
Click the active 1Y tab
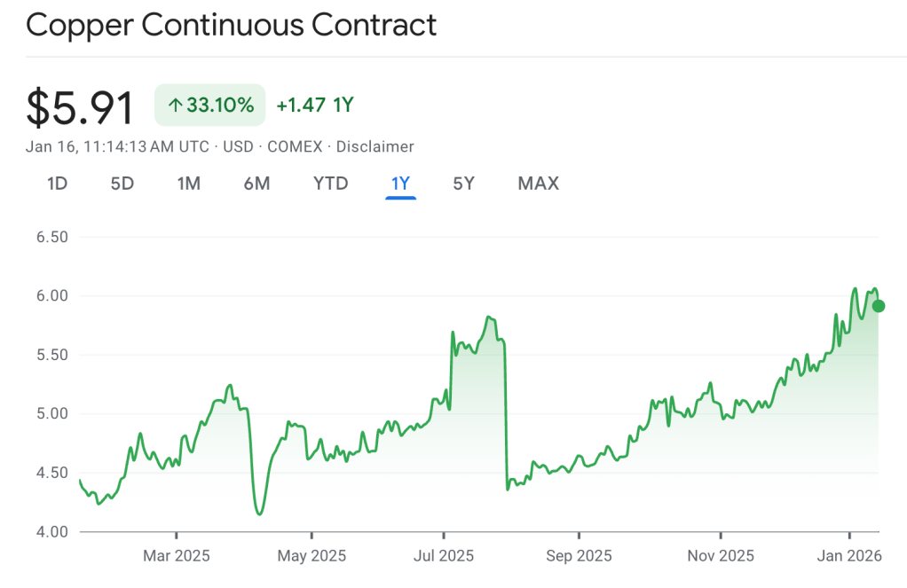point(400,184)
